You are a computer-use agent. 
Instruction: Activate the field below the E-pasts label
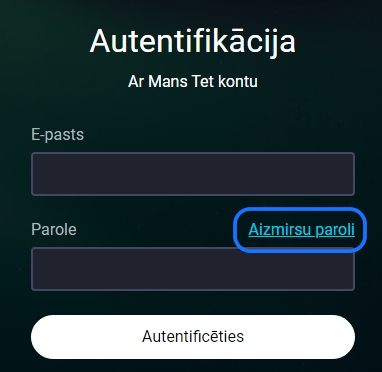click(x=193, y=174)
